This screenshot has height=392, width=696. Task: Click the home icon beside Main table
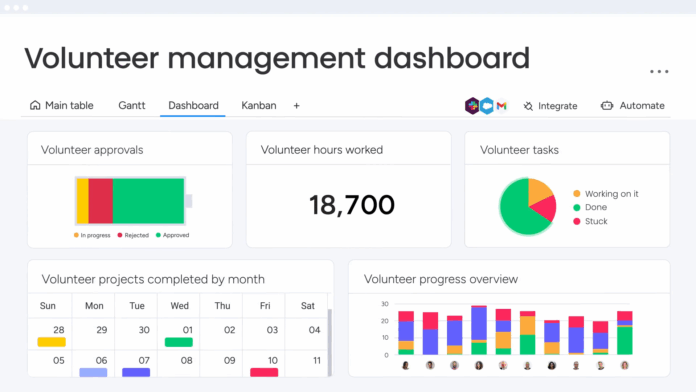[x=35, y=105]
